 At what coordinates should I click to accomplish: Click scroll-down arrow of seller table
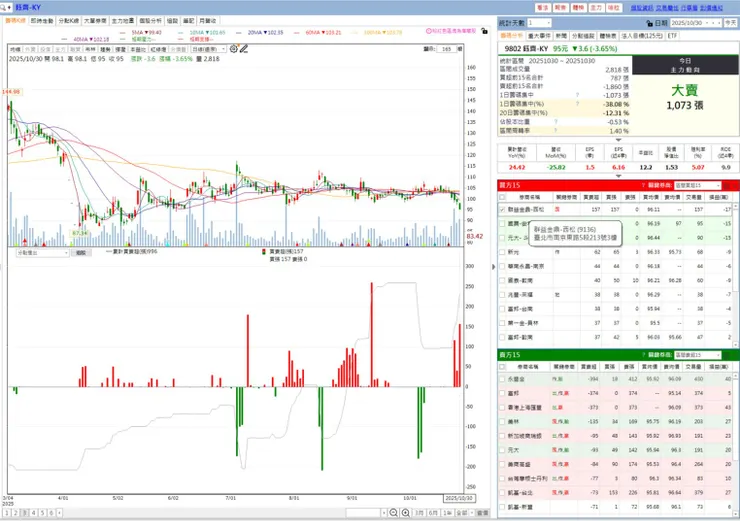click(737, 512)
